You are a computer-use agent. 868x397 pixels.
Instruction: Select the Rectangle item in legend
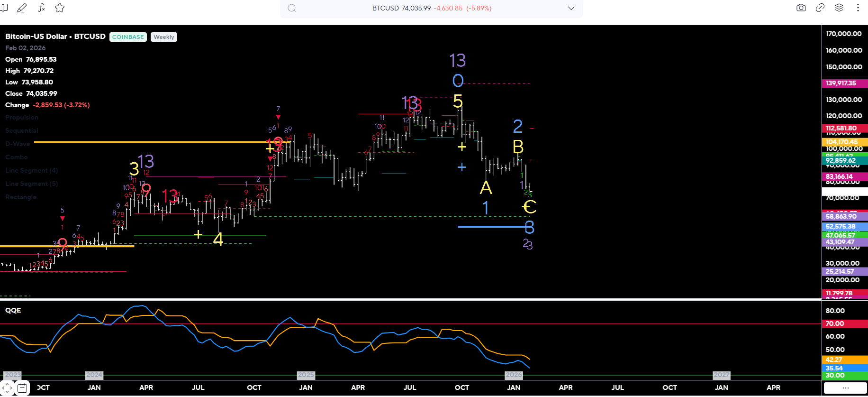point(21,197)
